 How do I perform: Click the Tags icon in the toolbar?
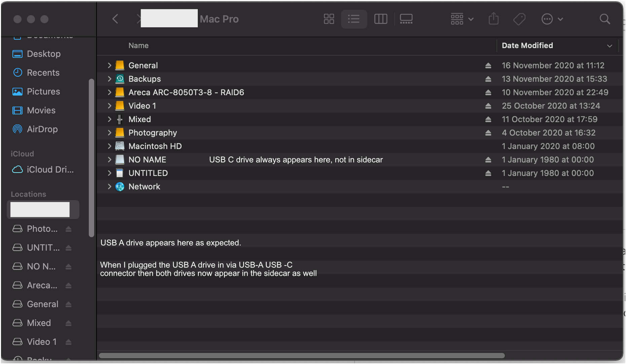[x=519, y=19]
